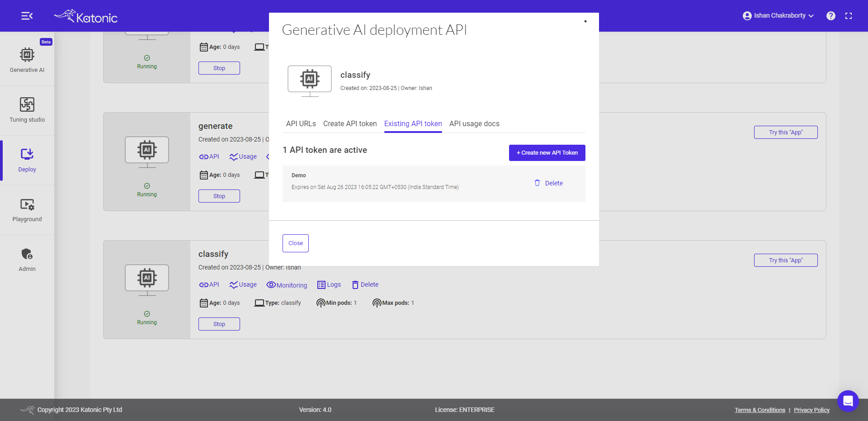Click the Demo token expiry text

(x=375, y=187)
